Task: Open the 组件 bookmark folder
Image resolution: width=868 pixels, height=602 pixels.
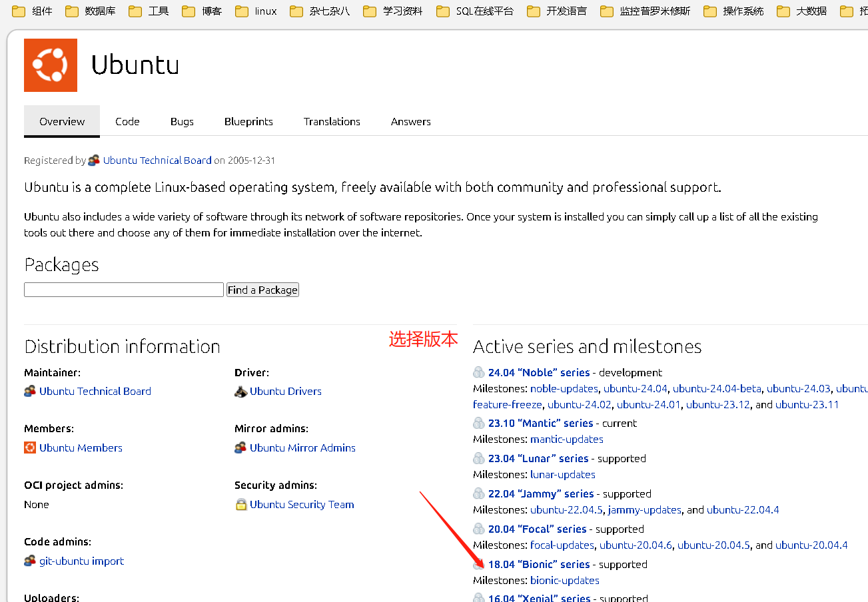Action: [x=32, y=11]
